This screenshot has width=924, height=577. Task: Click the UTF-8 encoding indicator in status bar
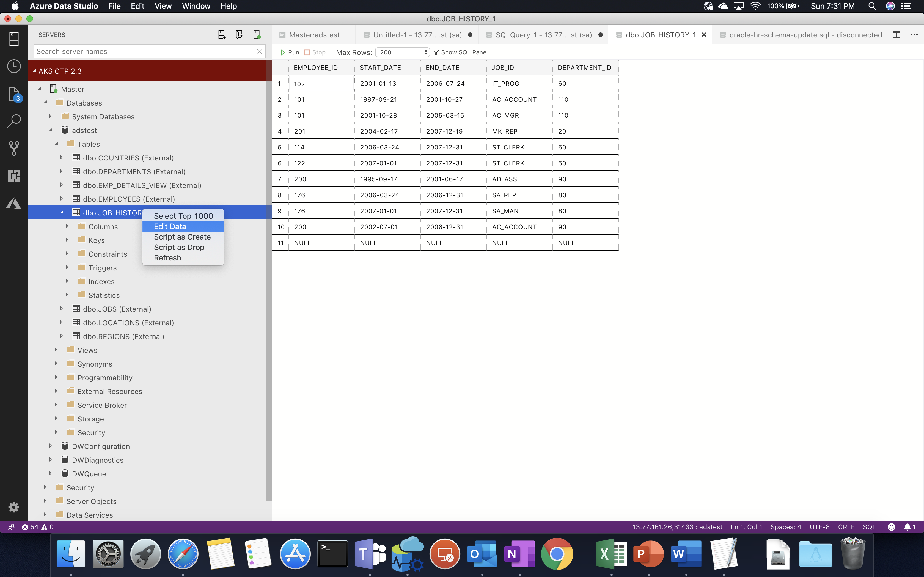(820, 527)
